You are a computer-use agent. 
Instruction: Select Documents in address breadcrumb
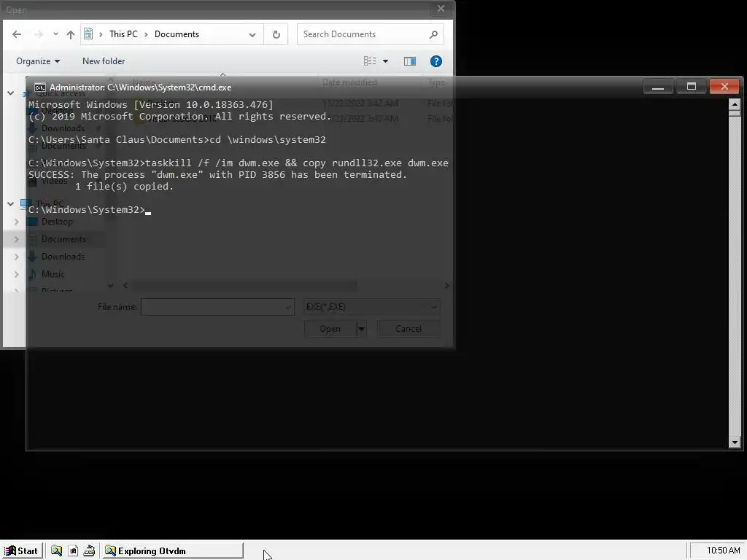click(177, 34)
